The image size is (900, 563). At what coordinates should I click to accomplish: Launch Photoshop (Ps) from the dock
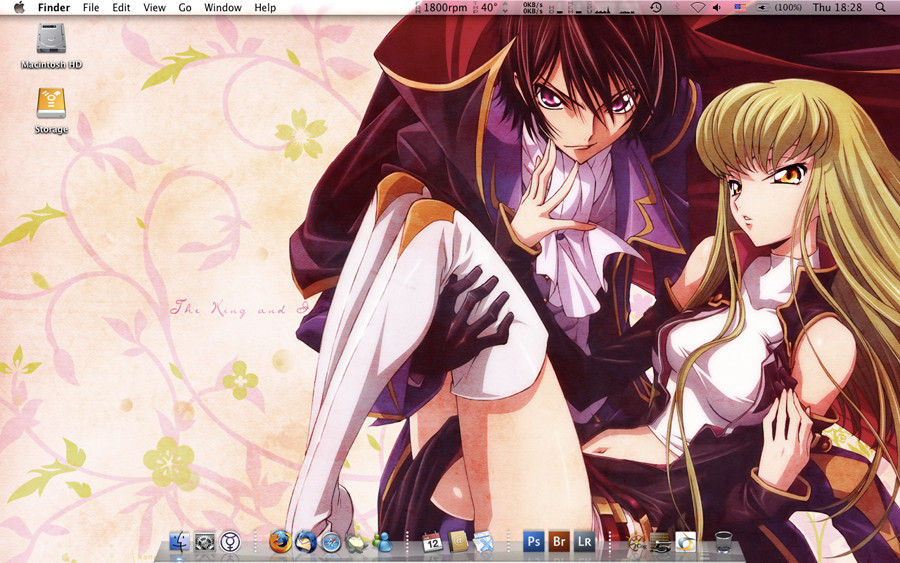534,541
